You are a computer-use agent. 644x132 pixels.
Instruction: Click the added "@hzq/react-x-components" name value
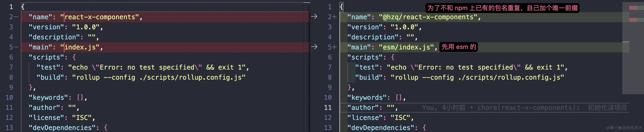pos(428,17)
